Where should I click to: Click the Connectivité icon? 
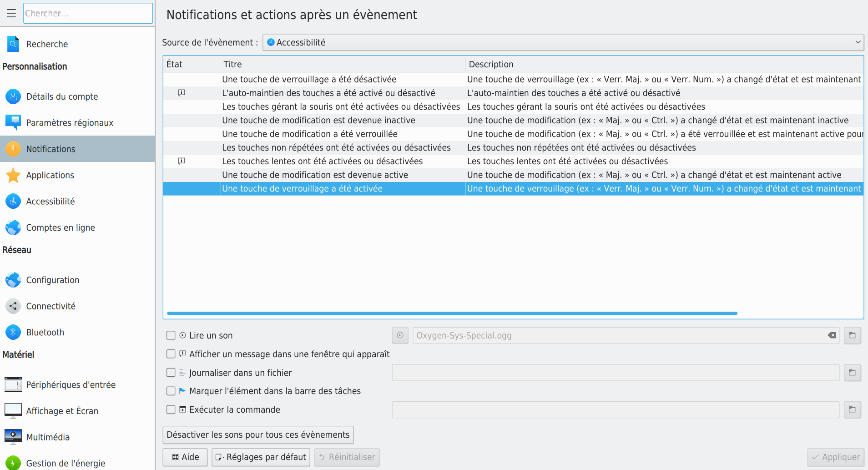13,306
